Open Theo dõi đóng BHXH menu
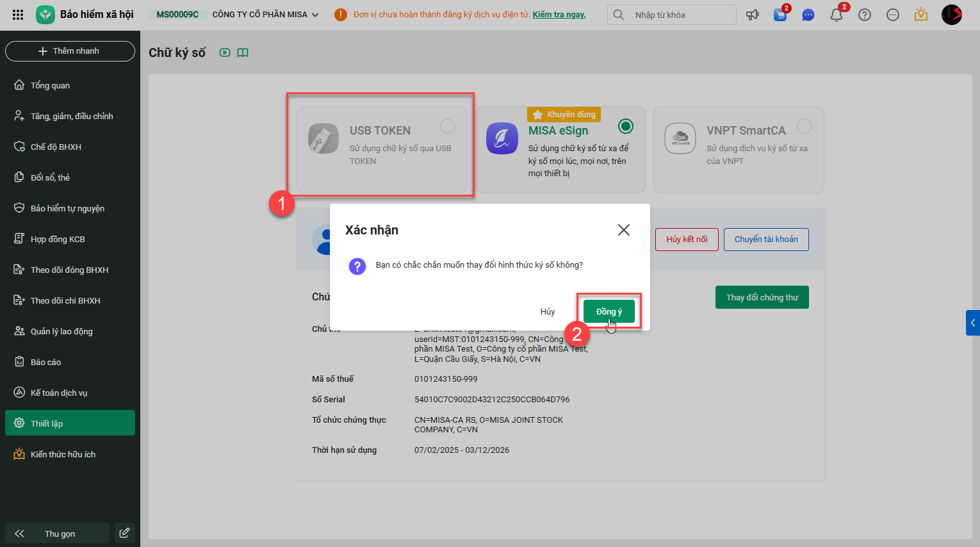Screen dimensions: 980x547 (70, 270)
